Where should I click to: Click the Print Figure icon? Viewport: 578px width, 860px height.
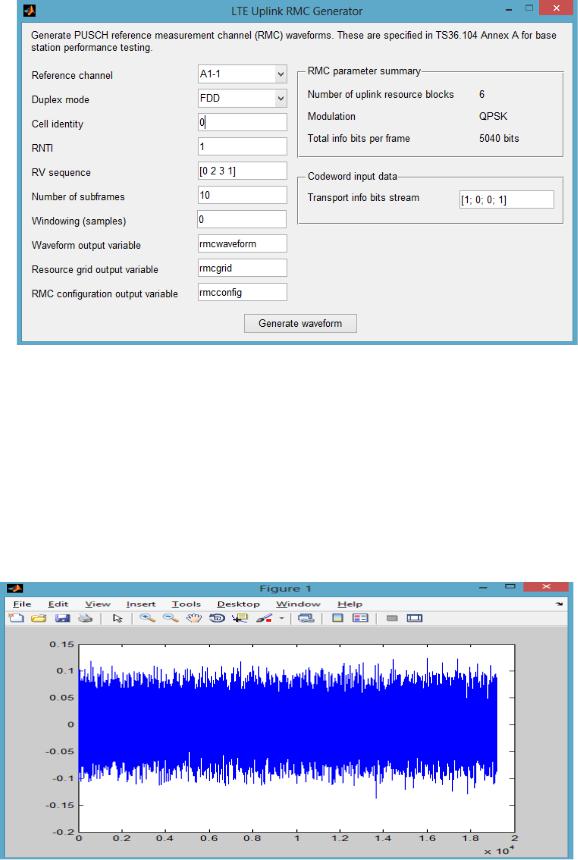[85, 618]
